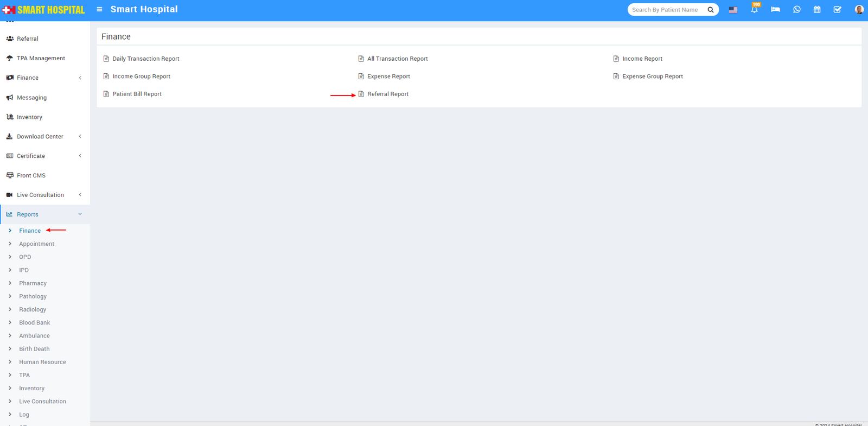This screenshot has height=426, width=868.
Task: Toggle the hamburger sidebar menu
Action: pyautogui.click(x=99, y=9)
